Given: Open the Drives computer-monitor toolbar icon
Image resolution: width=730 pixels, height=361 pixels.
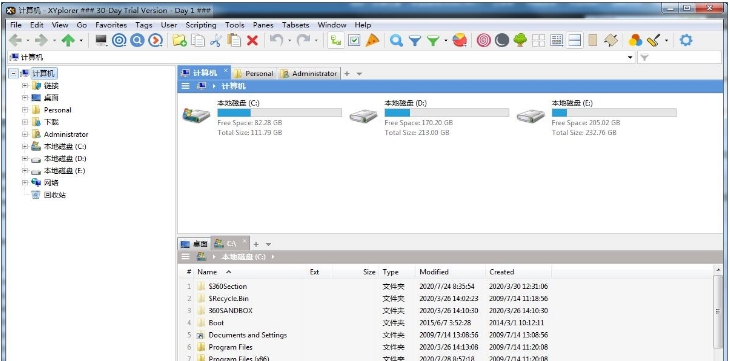Looking at the screenshot, I should (x=101, y=41).
